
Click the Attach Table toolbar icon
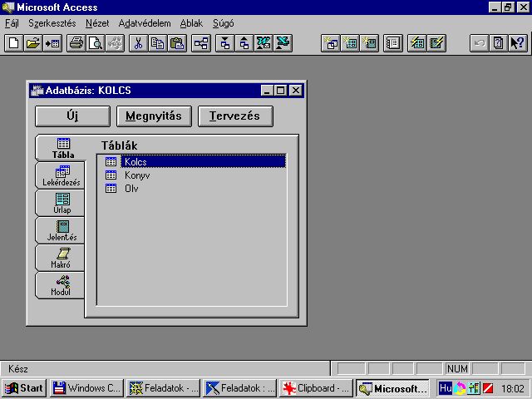[x=52, y=43]
